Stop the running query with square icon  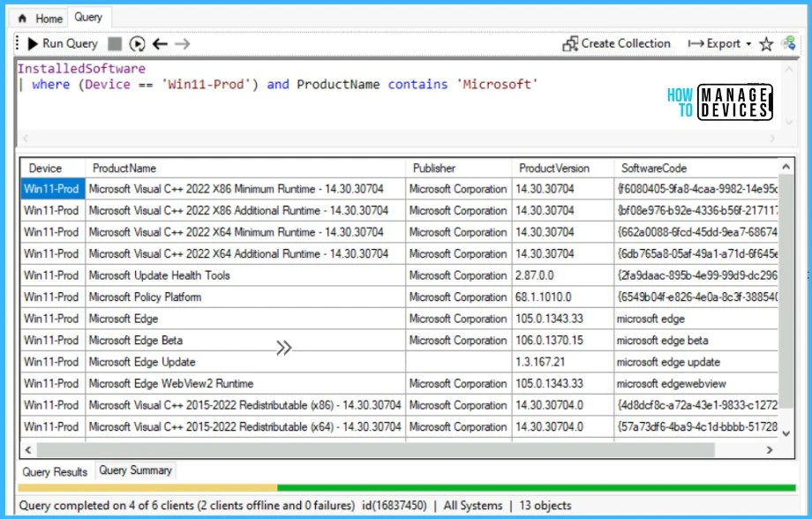click(x=115, y=44)
